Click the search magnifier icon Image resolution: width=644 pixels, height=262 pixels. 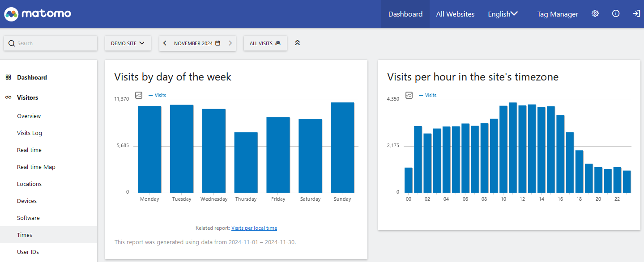coord(12,43)
